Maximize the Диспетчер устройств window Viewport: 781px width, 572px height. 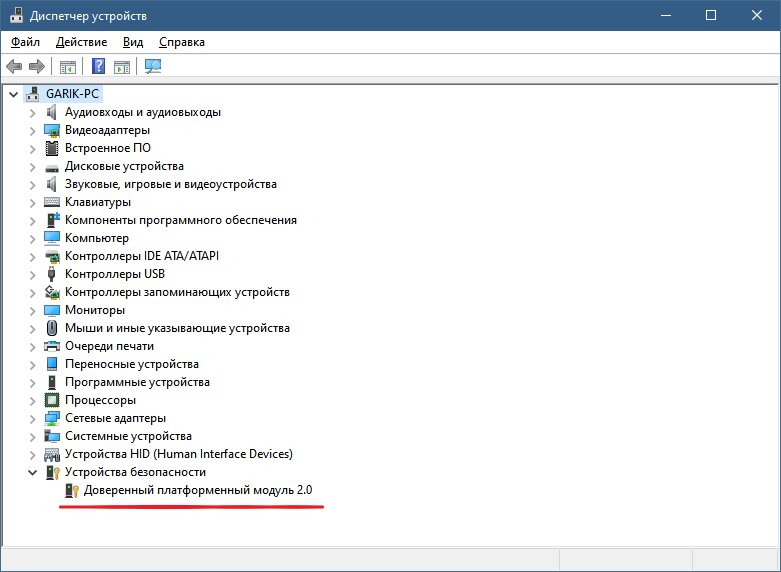pyautogui.click(x=711, y=15)
